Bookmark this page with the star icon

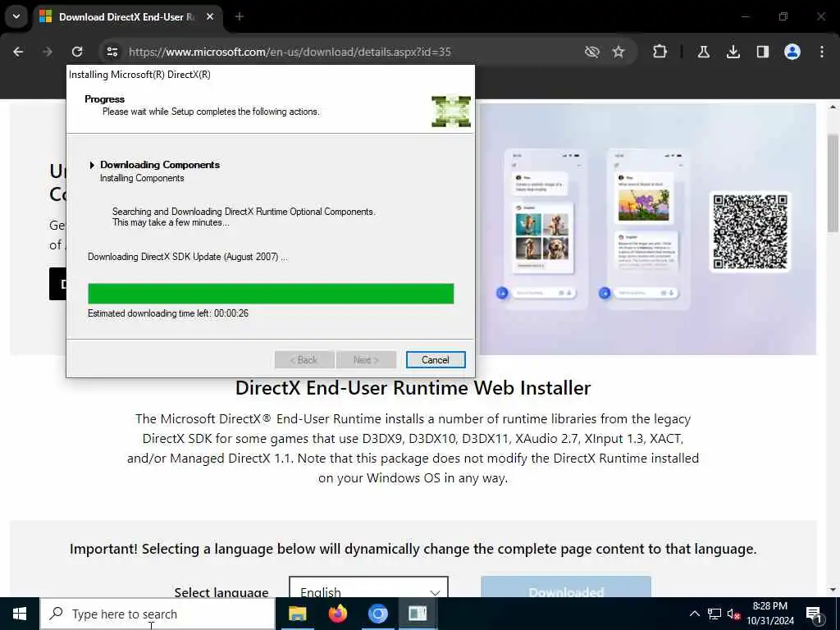pyautogui.click(x=619, y=52)
